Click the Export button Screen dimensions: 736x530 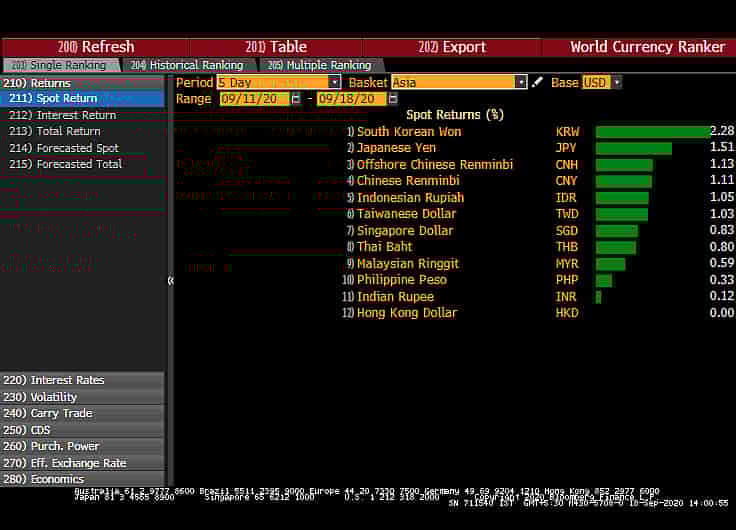pyautogui.click(x=451, y=47)
